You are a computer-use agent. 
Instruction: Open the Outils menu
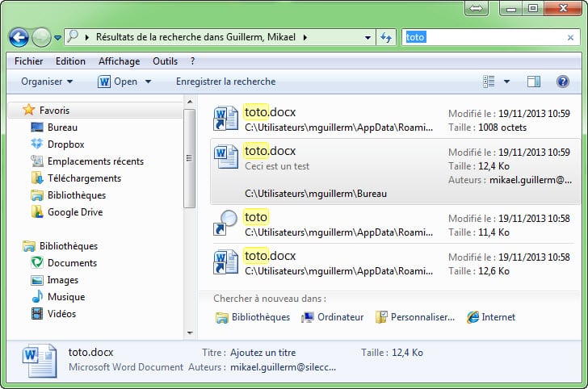click(165, 61)
